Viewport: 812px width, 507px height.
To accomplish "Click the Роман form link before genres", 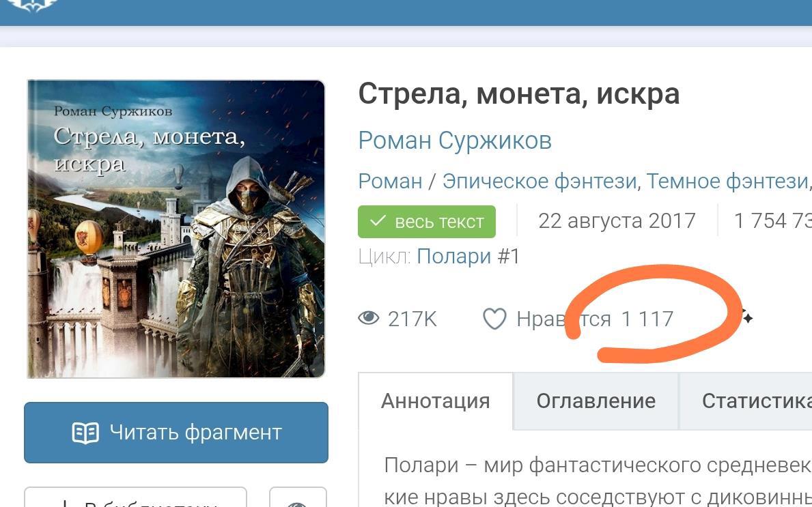I will tap(391, 181).
